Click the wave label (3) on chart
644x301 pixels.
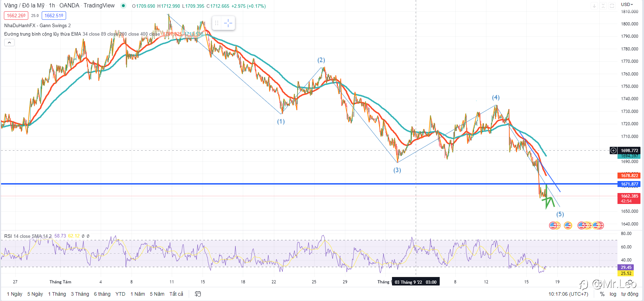(397, 170)
